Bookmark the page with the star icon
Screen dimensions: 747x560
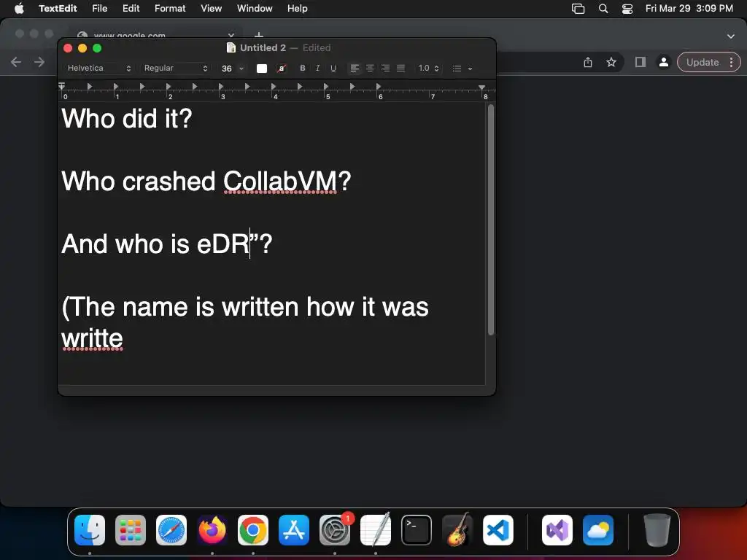(x=611, y=62)
